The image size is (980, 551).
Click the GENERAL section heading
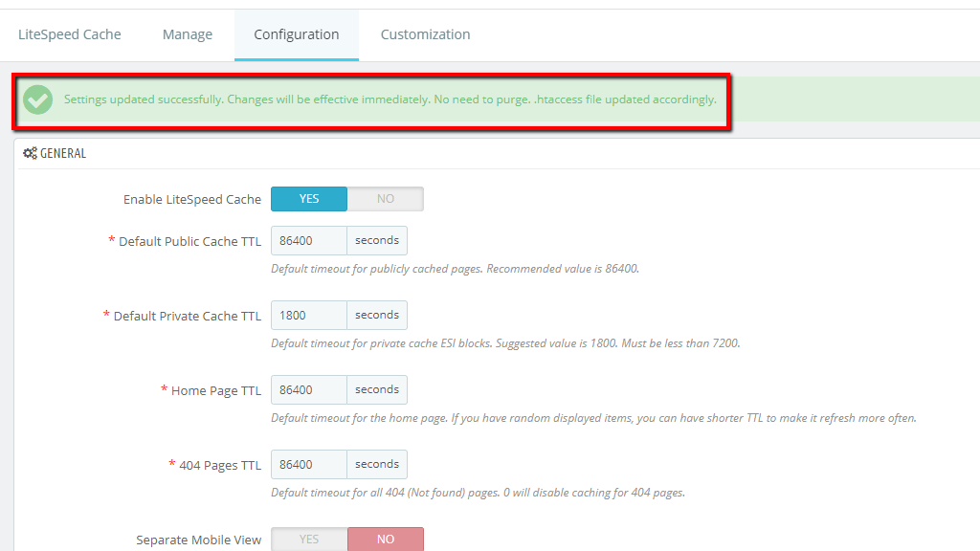pyautogui.click(x=63, y=153)
